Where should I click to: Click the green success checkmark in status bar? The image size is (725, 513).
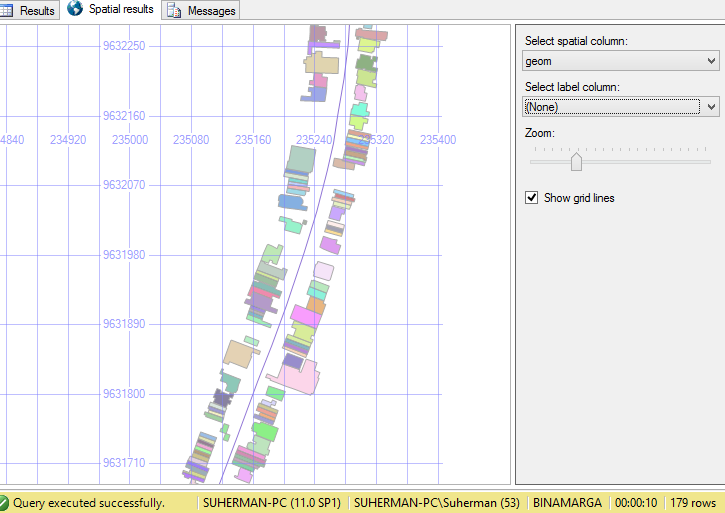[5, 503]
